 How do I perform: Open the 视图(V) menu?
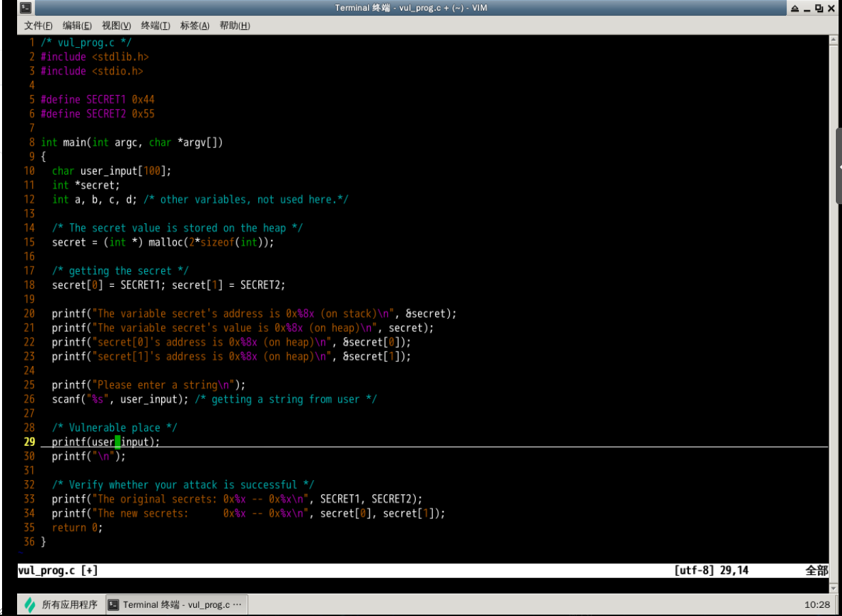(x=116, y=26)
